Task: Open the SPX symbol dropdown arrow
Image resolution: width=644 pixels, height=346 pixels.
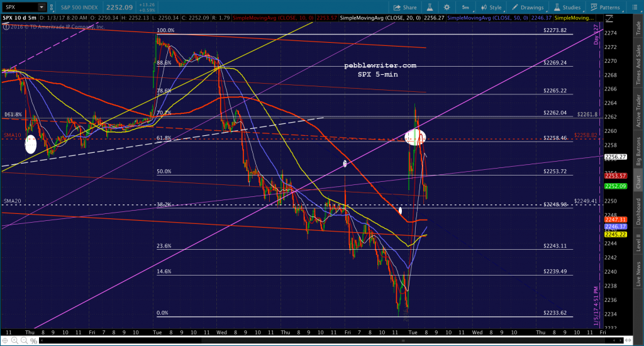Action: tap(42, 7)
